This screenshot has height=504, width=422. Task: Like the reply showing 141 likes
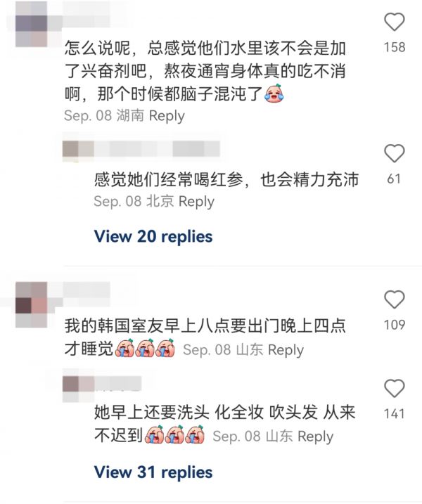395,388
